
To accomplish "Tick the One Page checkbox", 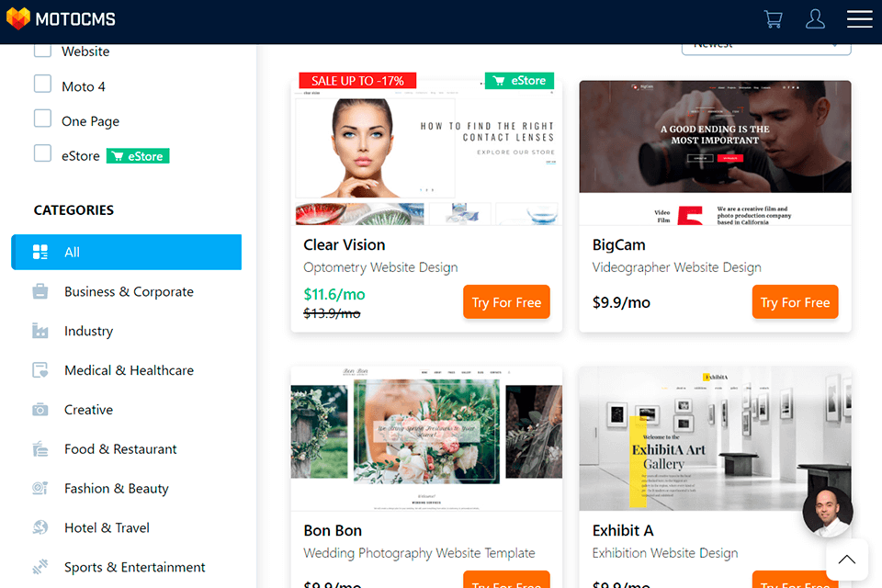I will (x=42, y=119).
